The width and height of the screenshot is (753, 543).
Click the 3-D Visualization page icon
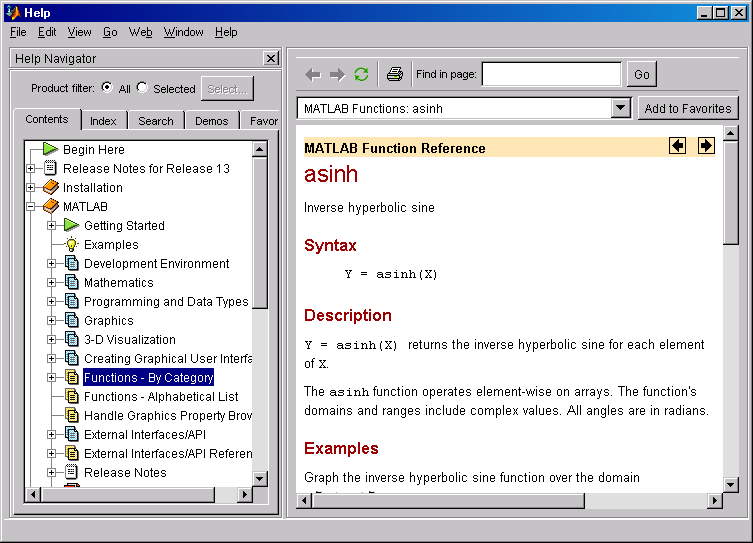tap(72, 339)
